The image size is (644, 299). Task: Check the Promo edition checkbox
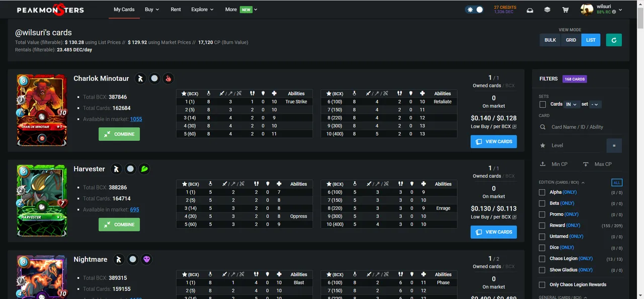(x=542, y=215)
